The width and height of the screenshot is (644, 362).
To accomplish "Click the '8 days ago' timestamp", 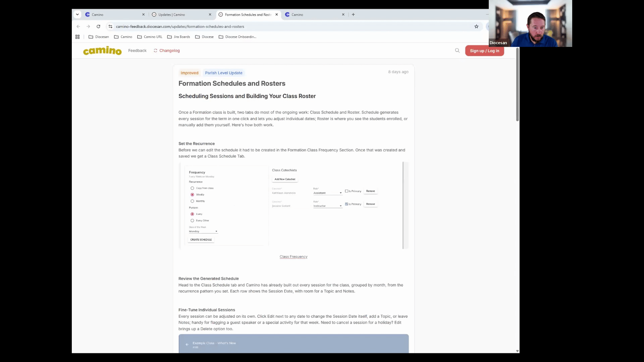I will click(x=398, y=72).
